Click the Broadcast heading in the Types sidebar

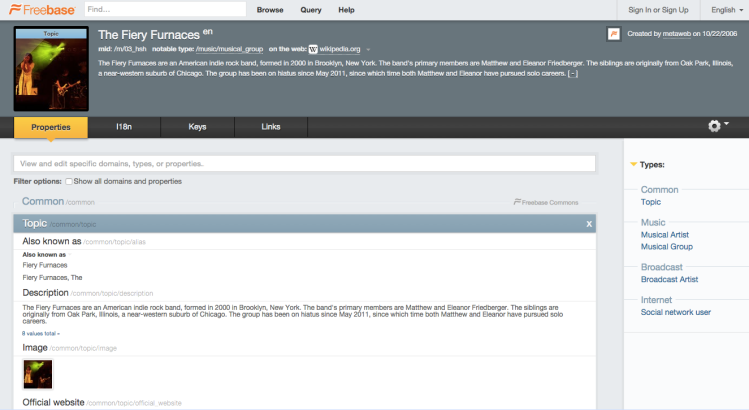(x=662, y=267)
